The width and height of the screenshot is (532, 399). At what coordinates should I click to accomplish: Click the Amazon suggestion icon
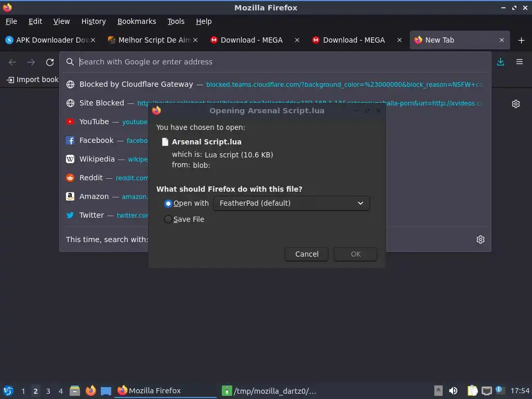[70, 196]
